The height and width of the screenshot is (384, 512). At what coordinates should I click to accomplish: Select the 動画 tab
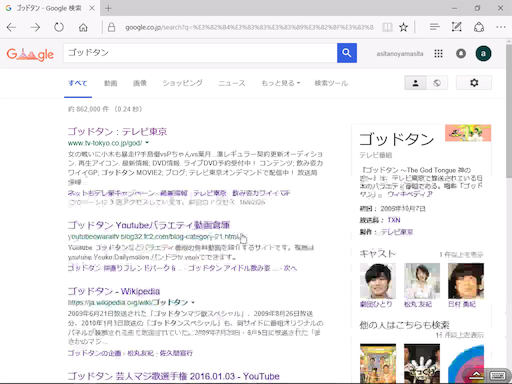click(110, 83)
